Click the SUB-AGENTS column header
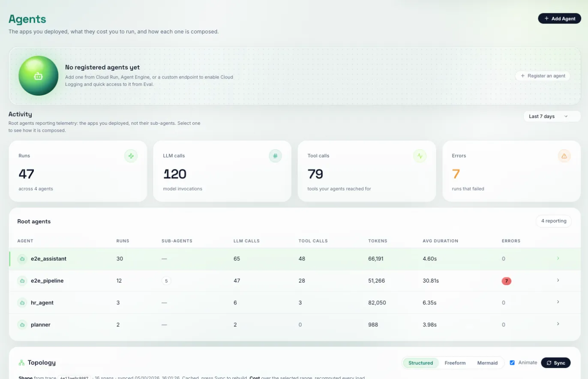The height and width of the screenshot is (379, 588). [x=177, y=241]
